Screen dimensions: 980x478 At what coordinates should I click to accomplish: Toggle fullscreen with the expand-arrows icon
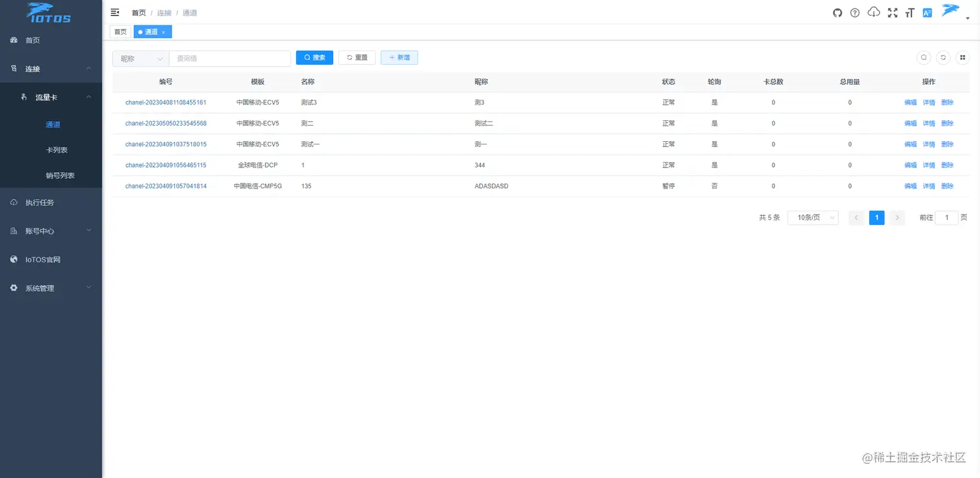click(892, 13)
